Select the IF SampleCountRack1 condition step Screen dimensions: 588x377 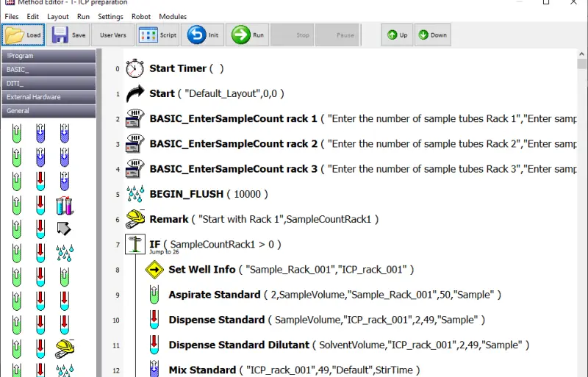[215, 244]
